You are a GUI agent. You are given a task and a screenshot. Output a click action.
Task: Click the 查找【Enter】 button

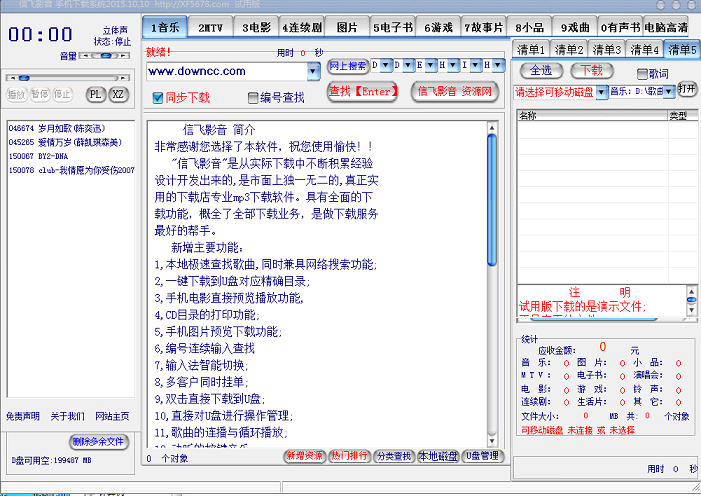click(363, 92)
